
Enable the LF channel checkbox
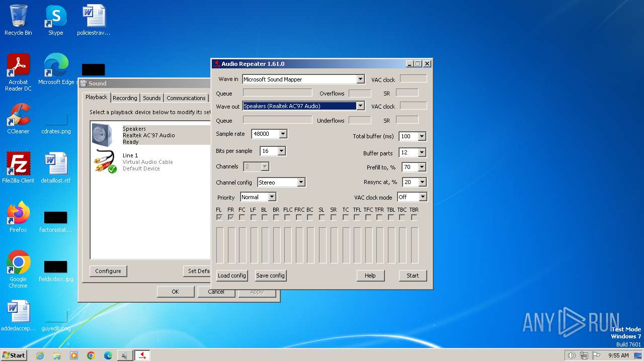point(253,218)
